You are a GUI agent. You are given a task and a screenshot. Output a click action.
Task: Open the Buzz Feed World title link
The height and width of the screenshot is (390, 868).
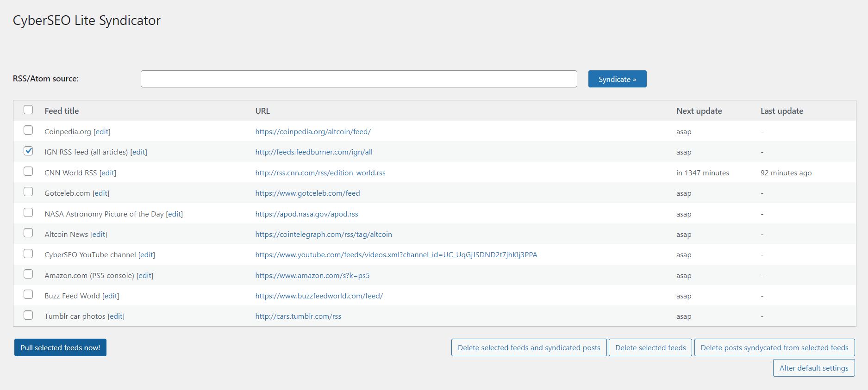(72, 296)
